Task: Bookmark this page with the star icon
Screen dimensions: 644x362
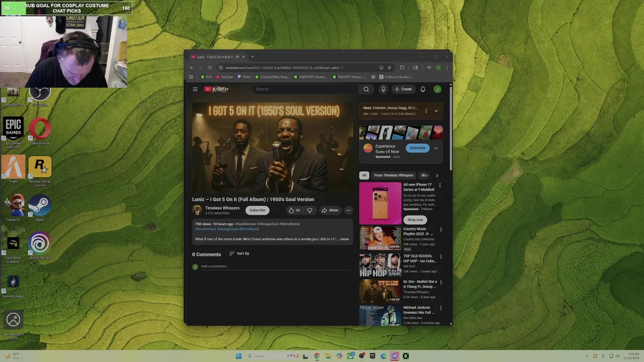Action: coord(389,67)
